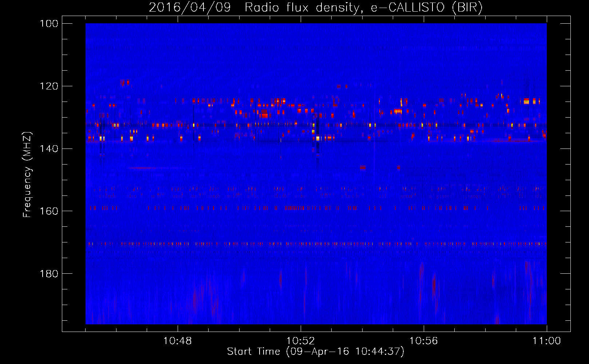The width and height of the screenshot is (589, 364).
Task: Click the y-axis label 'Frequency (MHZ)'
Action: coord(27,174)
